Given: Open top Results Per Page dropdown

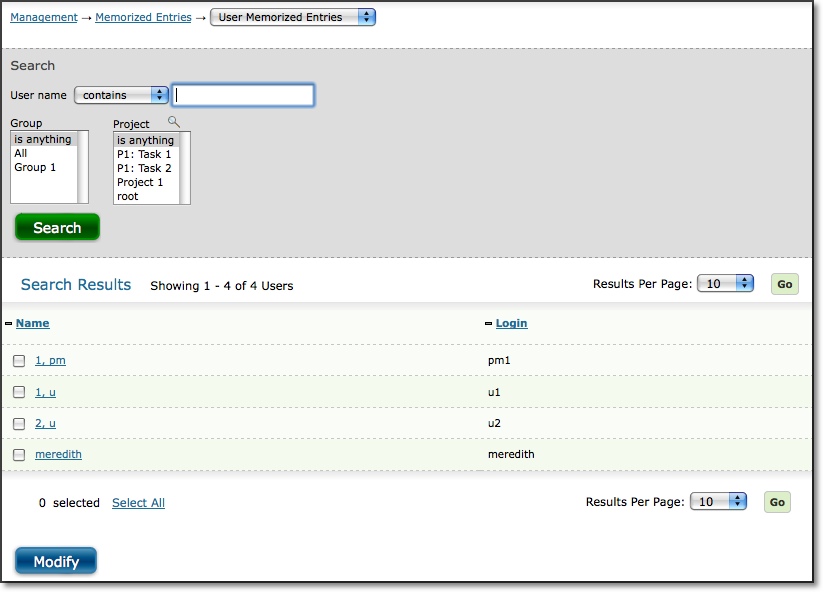Looking at the screenshot, I should pyautogui.click(x=725, y=284).
